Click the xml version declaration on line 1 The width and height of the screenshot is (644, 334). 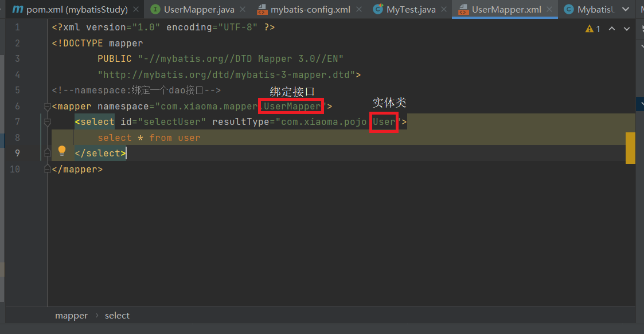[x=163, y=27]
